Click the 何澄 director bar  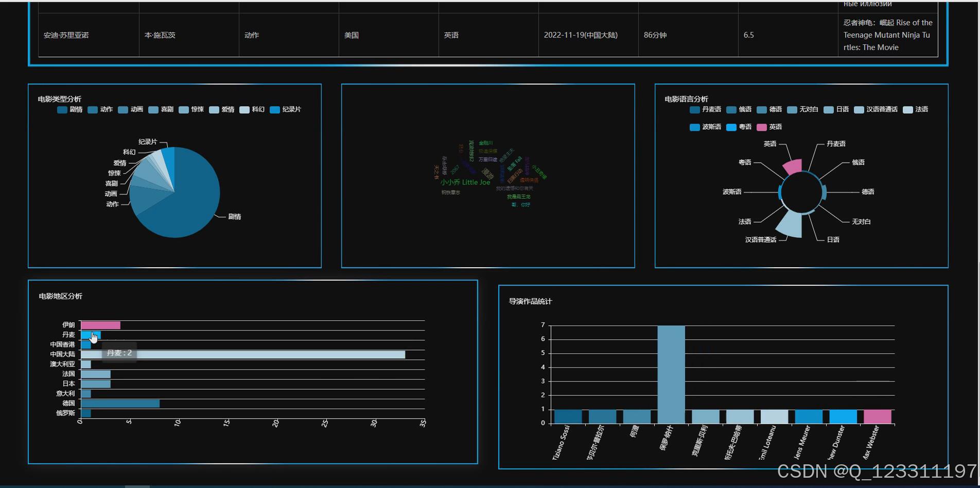(x=637, y=416)
